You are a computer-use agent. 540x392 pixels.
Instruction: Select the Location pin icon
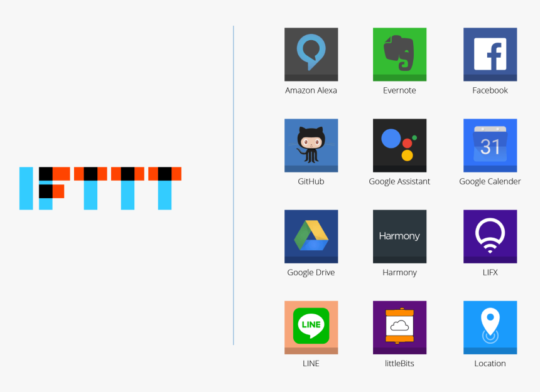click(x=490, y=327)
